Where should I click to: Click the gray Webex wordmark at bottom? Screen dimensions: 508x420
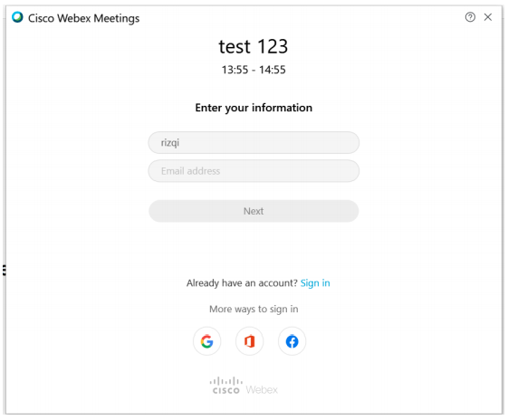[x=262, y=389]
